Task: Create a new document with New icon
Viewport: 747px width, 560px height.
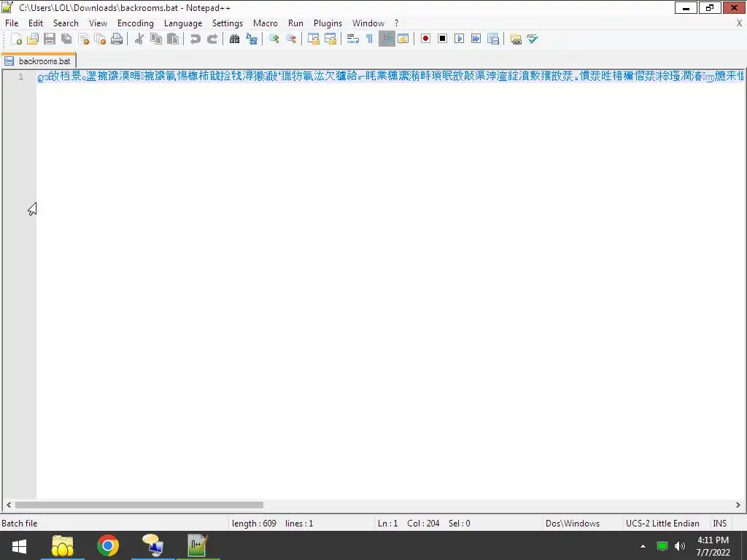Action: click(16, 39)
